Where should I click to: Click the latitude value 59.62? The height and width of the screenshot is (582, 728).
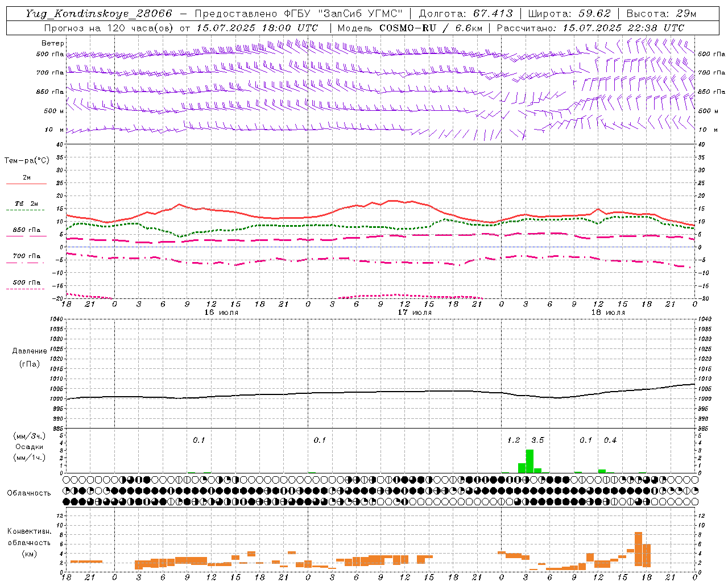pyautogui.click(x=595, y=14)
